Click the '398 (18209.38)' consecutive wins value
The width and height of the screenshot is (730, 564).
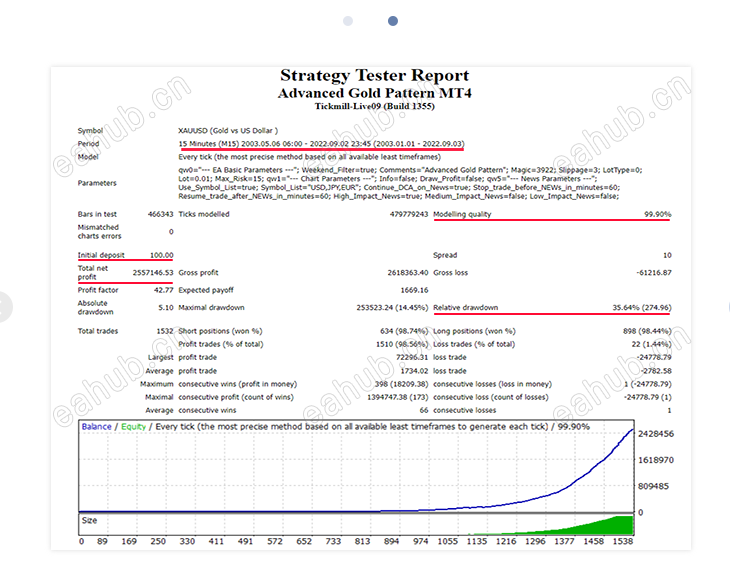[401, 384]
